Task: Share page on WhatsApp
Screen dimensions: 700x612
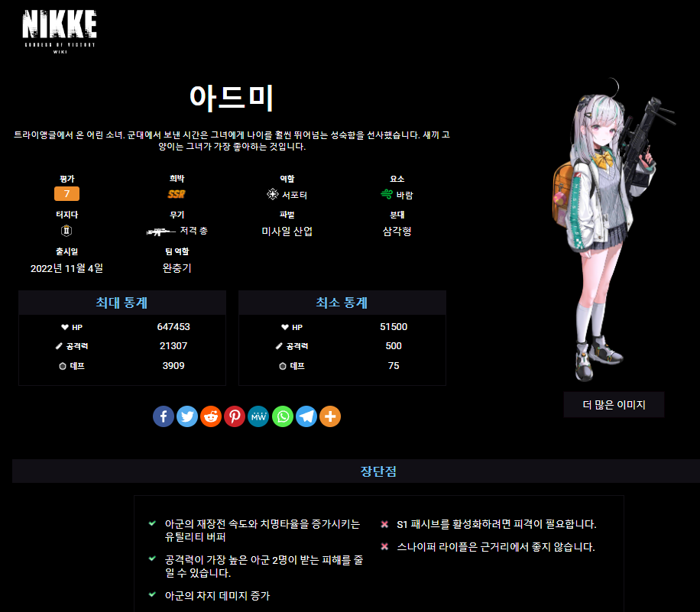Action: (x=283, y=416)
